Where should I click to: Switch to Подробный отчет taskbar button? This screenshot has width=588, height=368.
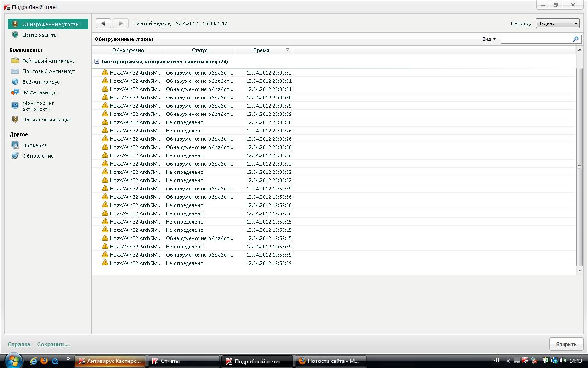click(257, 361)
